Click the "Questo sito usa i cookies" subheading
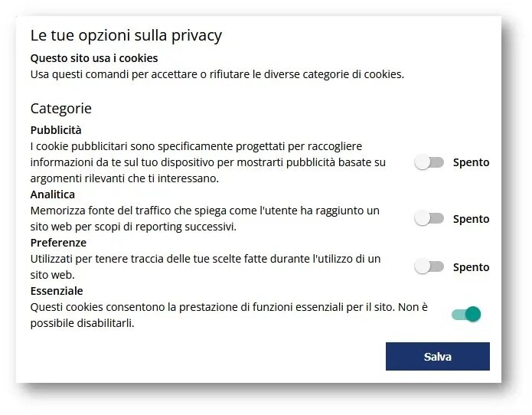Screen dimensions: 532x415 [94, 58]
